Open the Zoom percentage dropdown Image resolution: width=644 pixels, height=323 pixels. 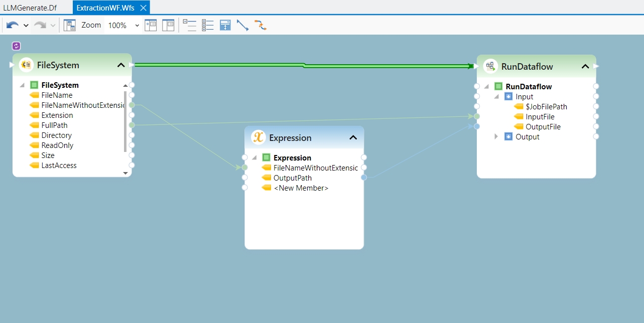click(x=137, y=26)
